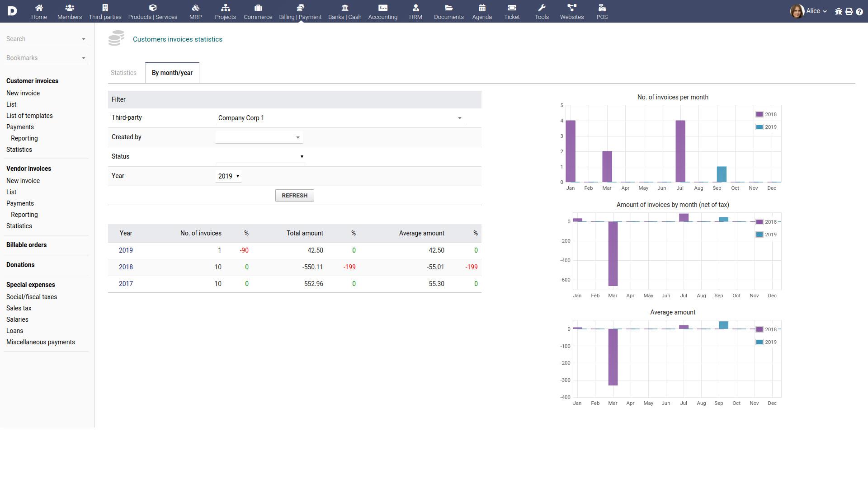Click Alice user profile icon

pyautogui.click(x=797, y=11)
